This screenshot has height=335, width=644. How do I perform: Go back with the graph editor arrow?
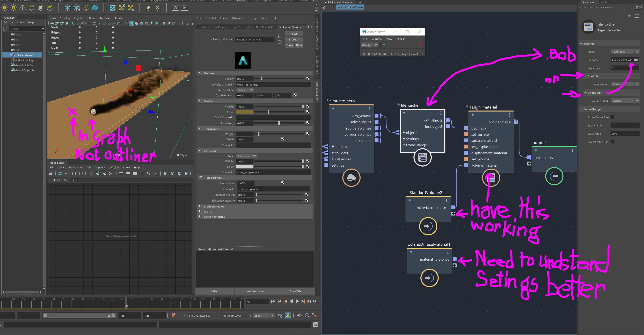click(x=324, y=8)
